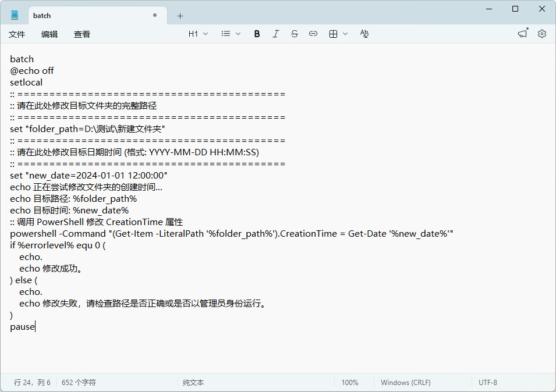Screen dimensions: 556x392
Task: Add a new tab with plus button
Action: 180,16
